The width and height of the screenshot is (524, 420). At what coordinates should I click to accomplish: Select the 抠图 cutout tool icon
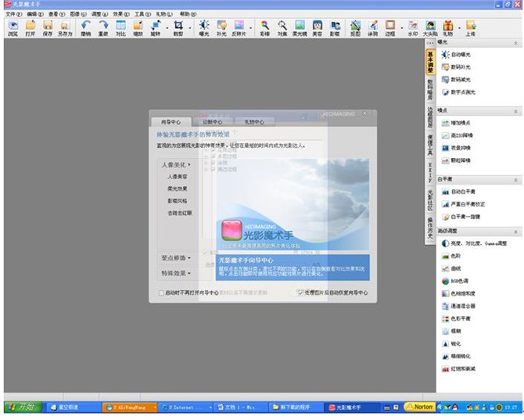(355, 28)
